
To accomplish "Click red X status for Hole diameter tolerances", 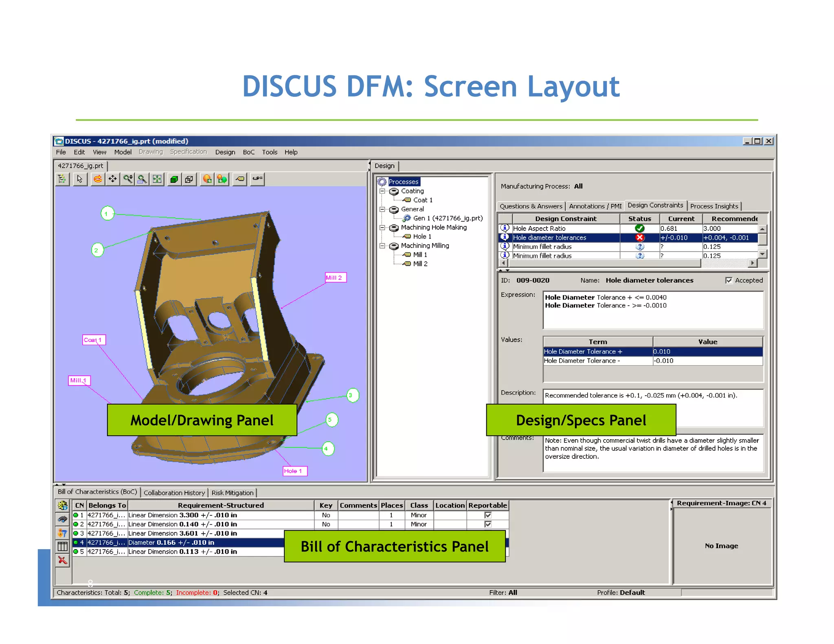I will tap(640, 237).
